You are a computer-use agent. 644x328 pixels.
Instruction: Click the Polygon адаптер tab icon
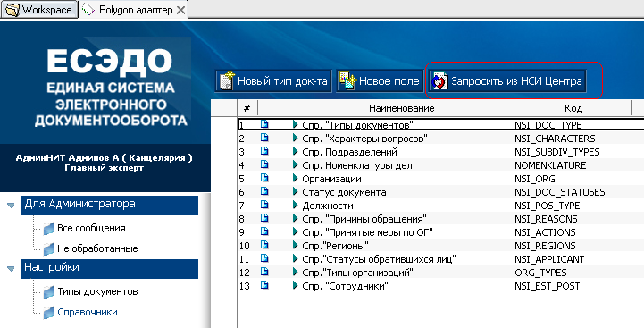click(88, 10)
